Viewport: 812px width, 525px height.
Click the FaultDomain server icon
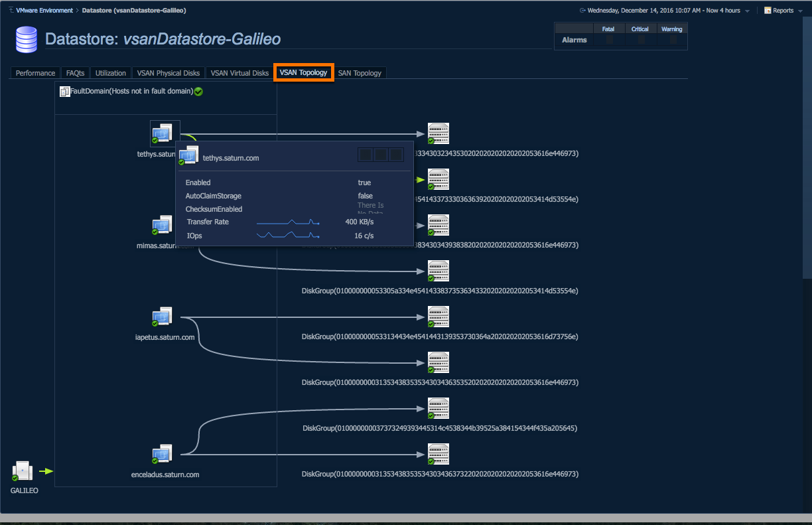[x=65, y=92]
